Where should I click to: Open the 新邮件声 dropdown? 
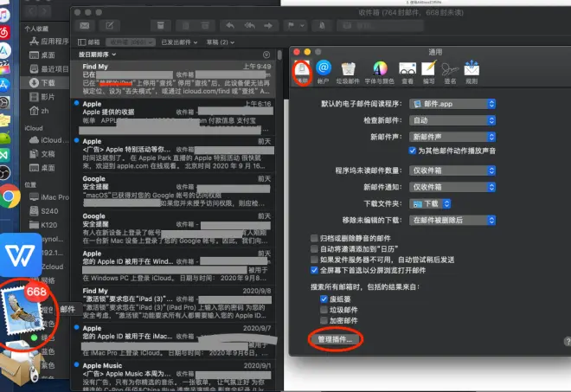tap(452, 137)
